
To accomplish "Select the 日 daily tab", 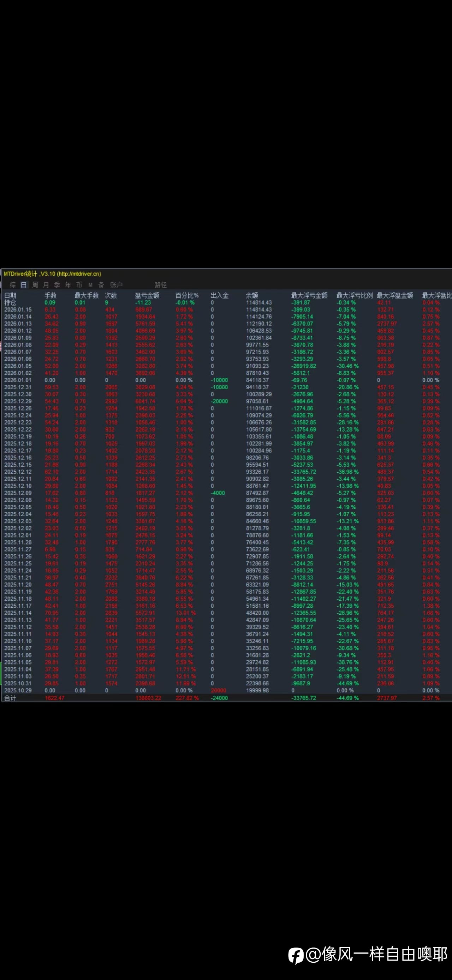I will coord(24,284).
